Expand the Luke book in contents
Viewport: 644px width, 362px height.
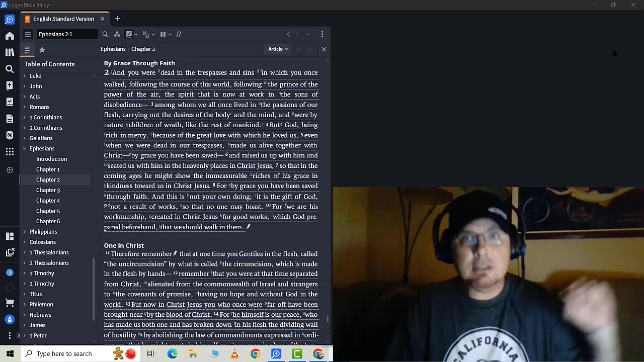24,75
